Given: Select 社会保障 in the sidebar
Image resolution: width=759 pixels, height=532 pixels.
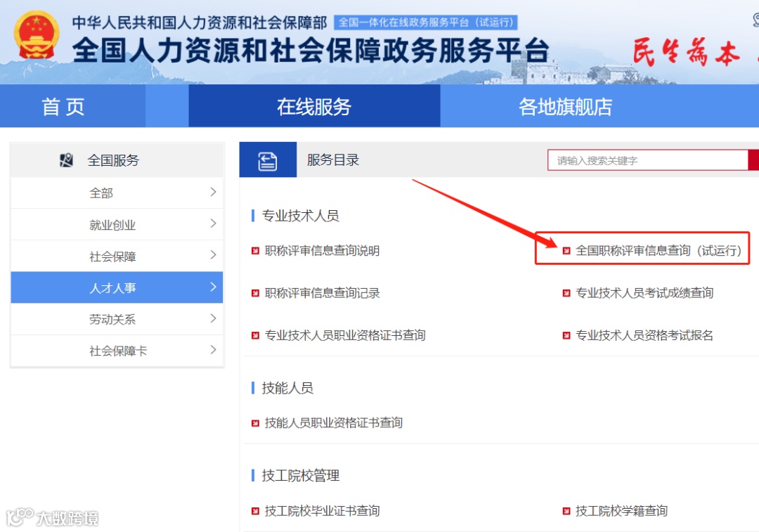Looking at the screenshot, I should pos(117,256).
